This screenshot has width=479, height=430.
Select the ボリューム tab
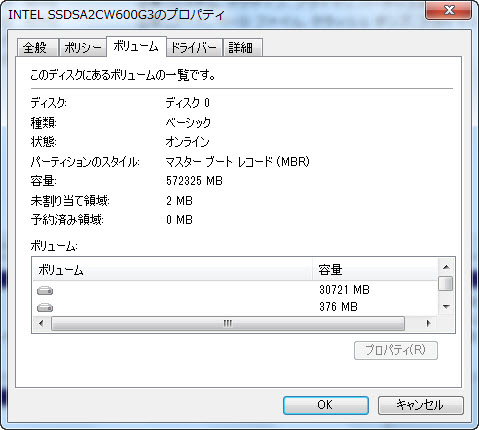point(136,46)
